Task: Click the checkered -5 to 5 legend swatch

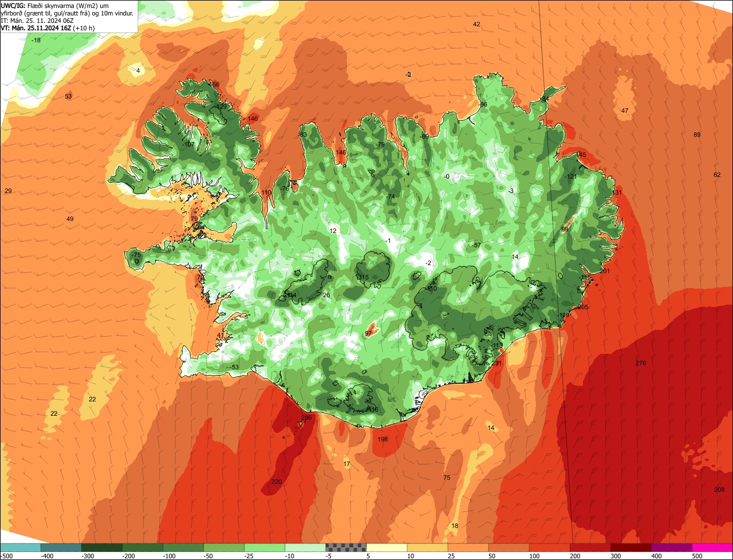Action: (x=346, y=547)
